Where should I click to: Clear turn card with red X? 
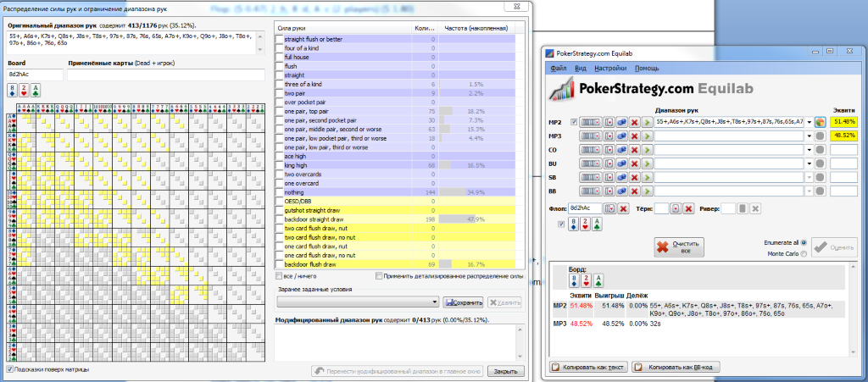tap(688, 208)
